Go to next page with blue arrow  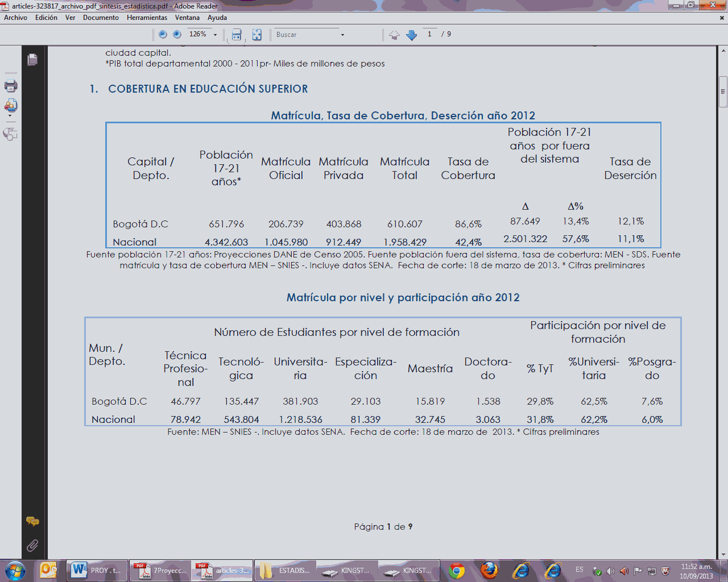click(x=412, y=35)
